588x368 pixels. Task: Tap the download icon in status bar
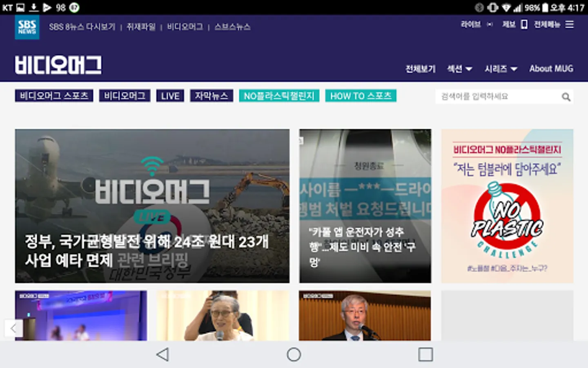pos(33,7)
